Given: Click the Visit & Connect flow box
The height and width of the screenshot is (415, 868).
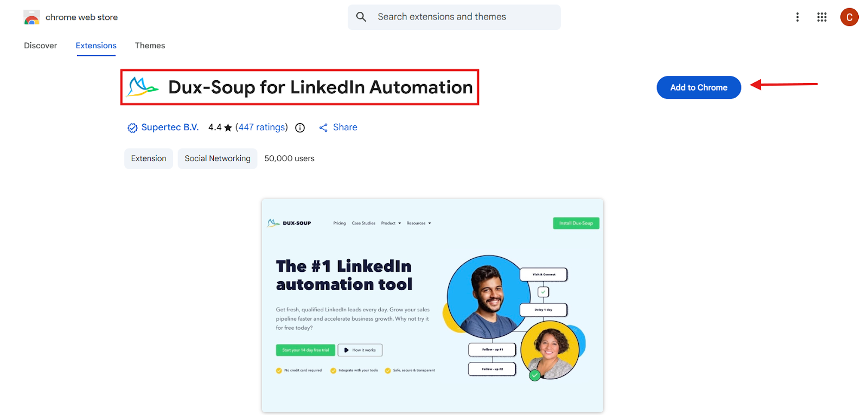Looking at the screenshot, I should (x=544, y=274).
